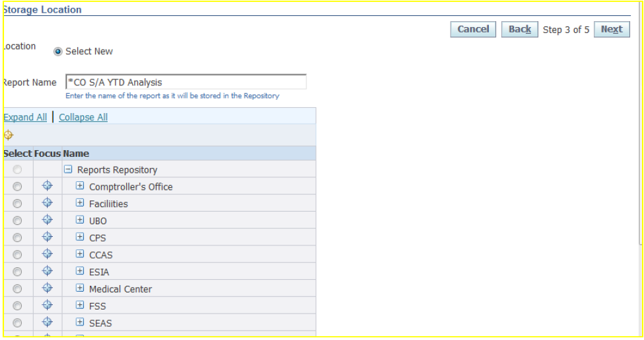This screenshot has width=644, height=340.
Task: Click the Collapse All link
Action: tap(83, 117)
